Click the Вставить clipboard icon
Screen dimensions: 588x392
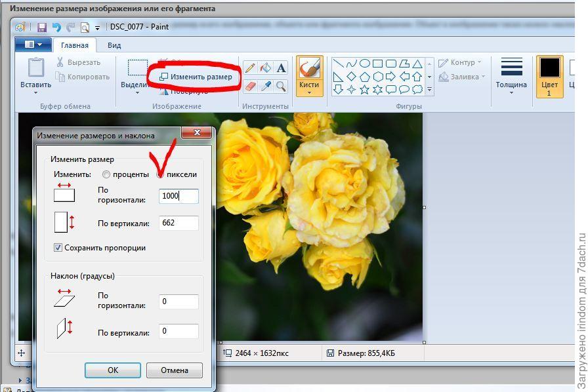point(35,68)
